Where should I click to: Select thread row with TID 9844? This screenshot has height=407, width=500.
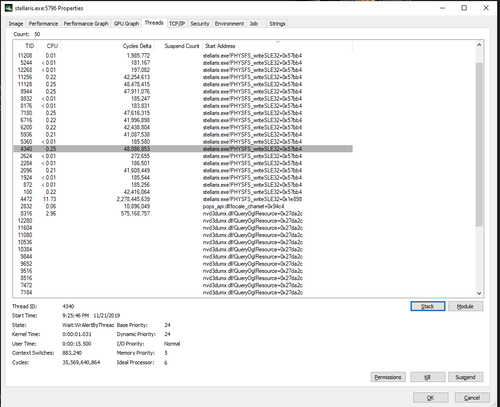[183, 257]
